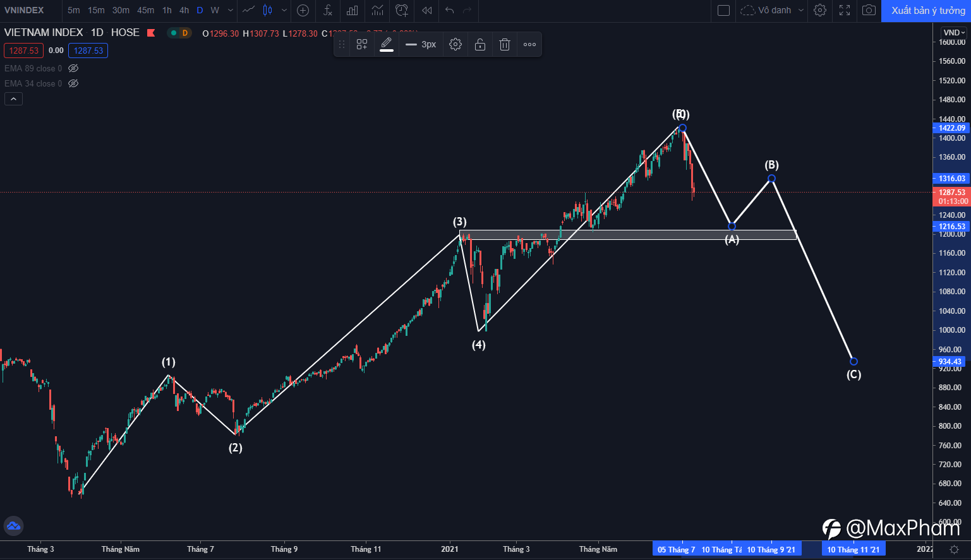The image size is (971, 560).
Task: Click the red sell price 1287.53 button
Action: [24, 51]
